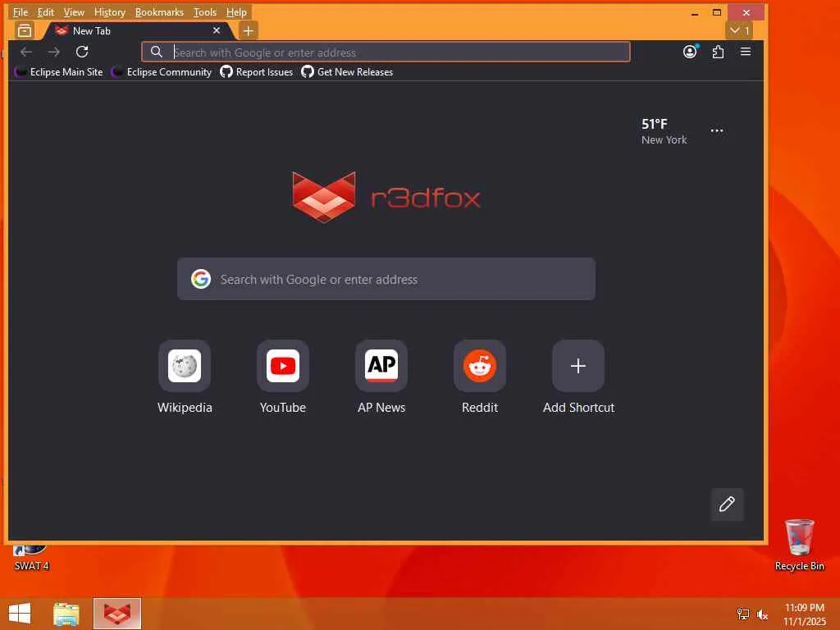Viewport: 840px width, 630px height.
Task: Maximize the r3dfox window
Action: pos(717,13)
